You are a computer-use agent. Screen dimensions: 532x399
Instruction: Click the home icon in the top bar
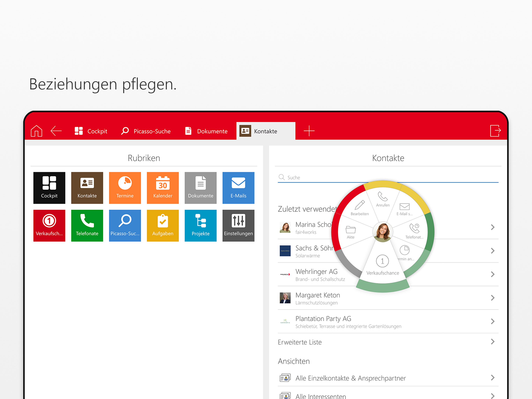[37, 131]
